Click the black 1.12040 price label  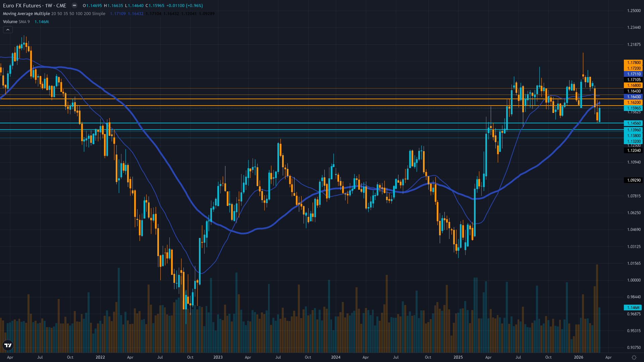[x=633, y=150]
